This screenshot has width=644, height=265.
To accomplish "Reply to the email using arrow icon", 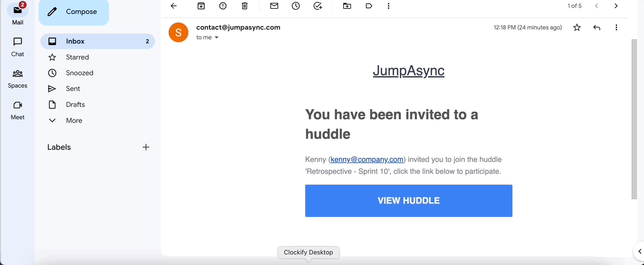I will (596, 27).
